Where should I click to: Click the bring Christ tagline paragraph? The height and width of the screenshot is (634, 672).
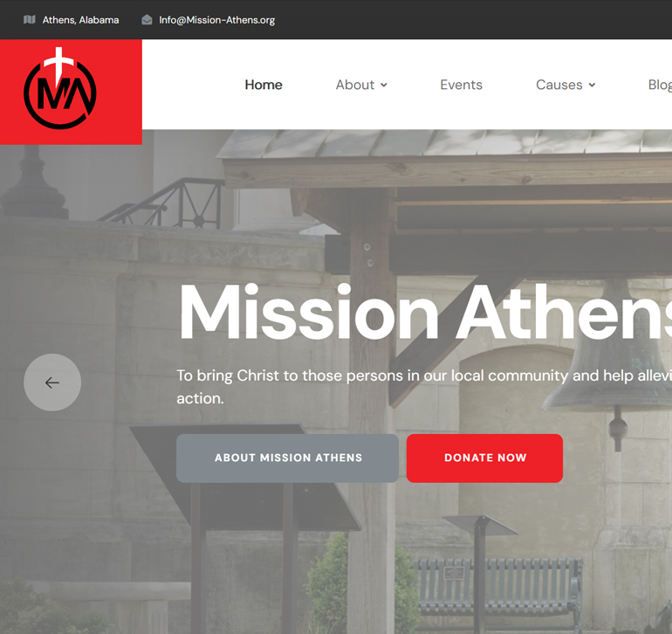coord(424,387)
